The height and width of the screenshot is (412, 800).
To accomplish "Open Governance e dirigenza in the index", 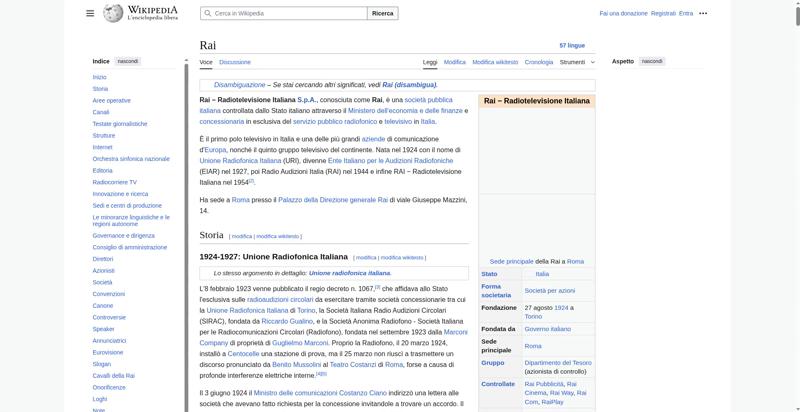I will 123,236.
